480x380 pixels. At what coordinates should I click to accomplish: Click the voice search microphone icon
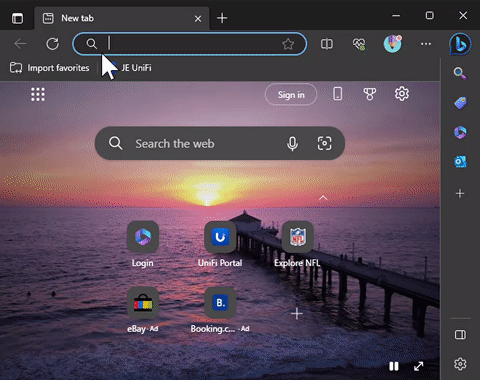click(x=292, y=144)
